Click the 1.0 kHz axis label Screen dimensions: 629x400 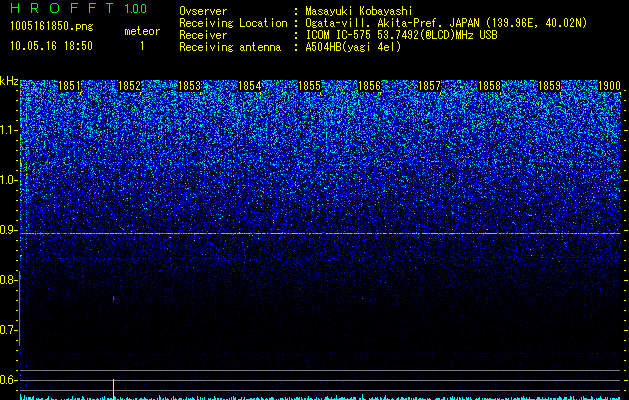click(7, 180)
